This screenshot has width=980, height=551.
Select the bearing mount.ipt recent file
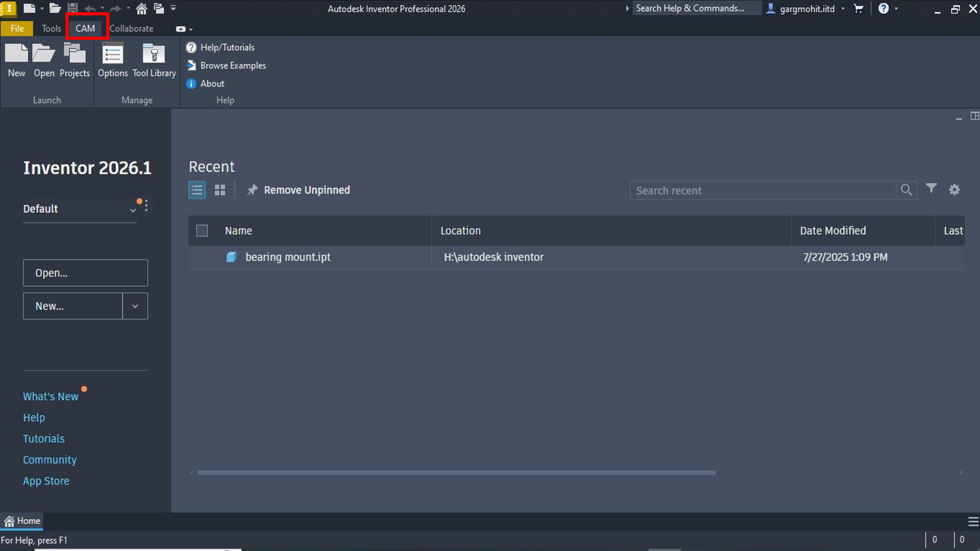click(288, 257)
